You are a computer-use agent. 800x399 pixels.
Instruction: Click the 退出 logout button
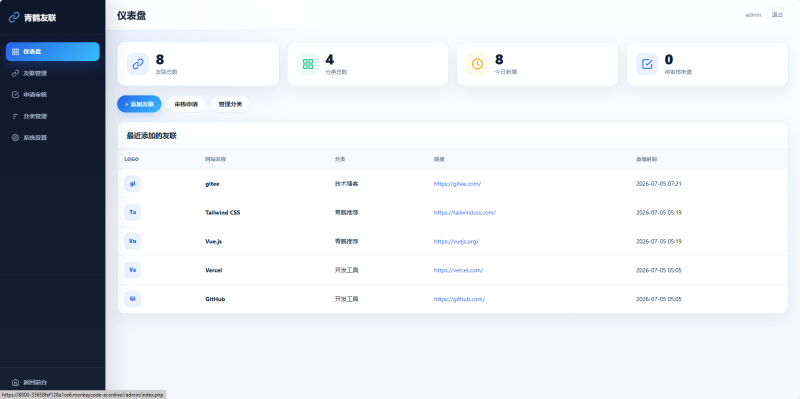click(x=777, y=15)
